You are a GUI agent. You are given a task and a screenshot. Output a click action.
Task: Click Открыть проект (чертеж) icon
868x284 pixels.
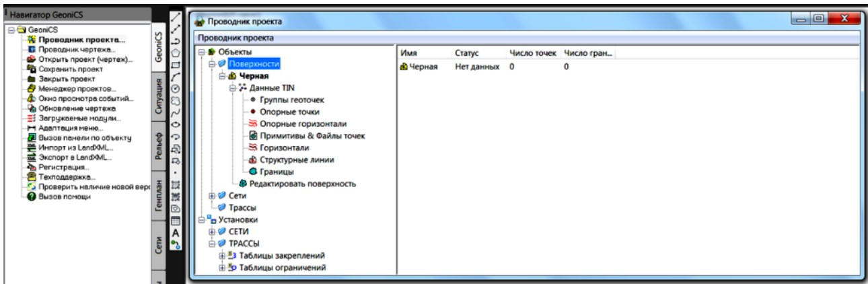(x=31, y=59)
